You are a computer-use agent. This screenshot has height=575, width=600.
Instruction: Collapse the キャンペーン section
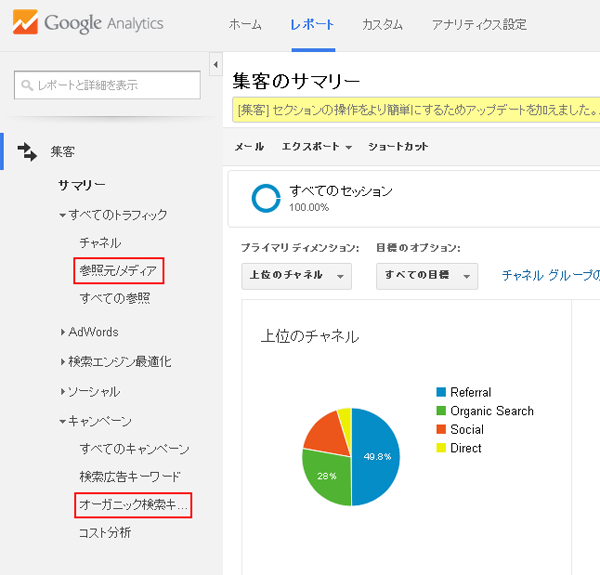coord(63,422)
